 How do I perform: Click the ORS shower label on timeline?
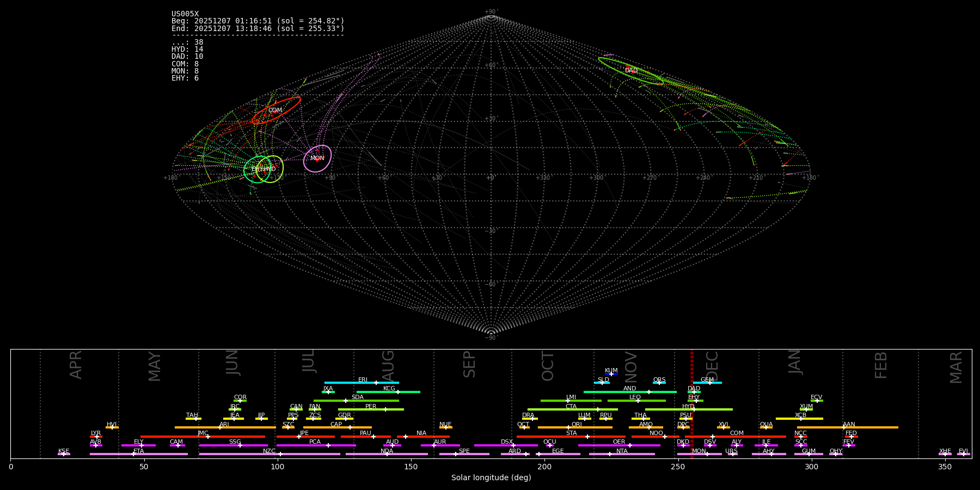(659, 380)
